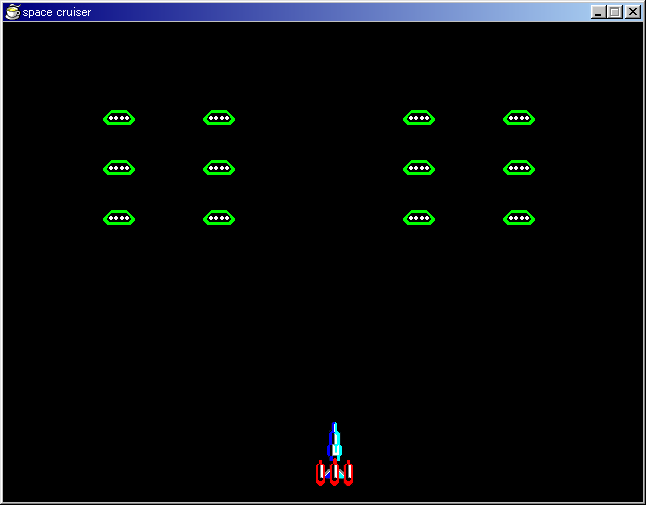
Task: Maximize the space cruiser game window
Action: click(x=614, y=12)
